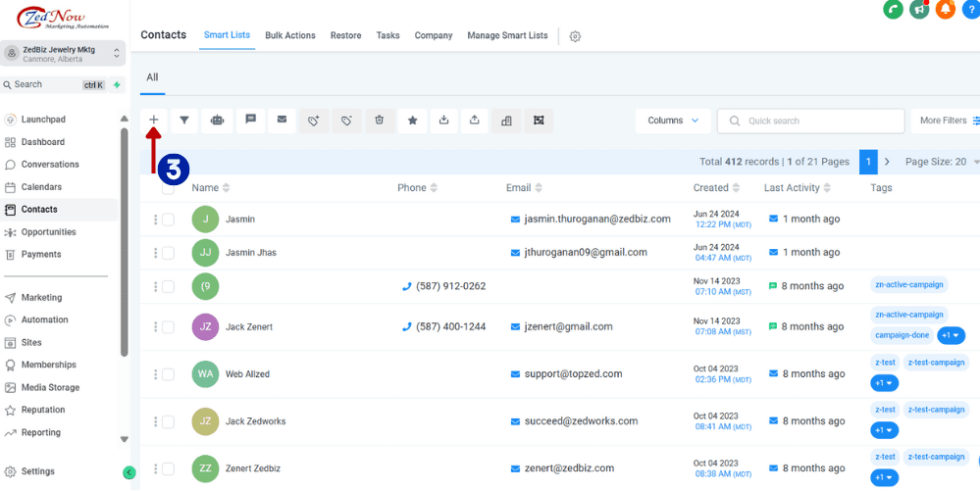The height and width of the screenshot is (491, 980).
Task: Switch to the Bulk Actions tab
Action: 290,35
